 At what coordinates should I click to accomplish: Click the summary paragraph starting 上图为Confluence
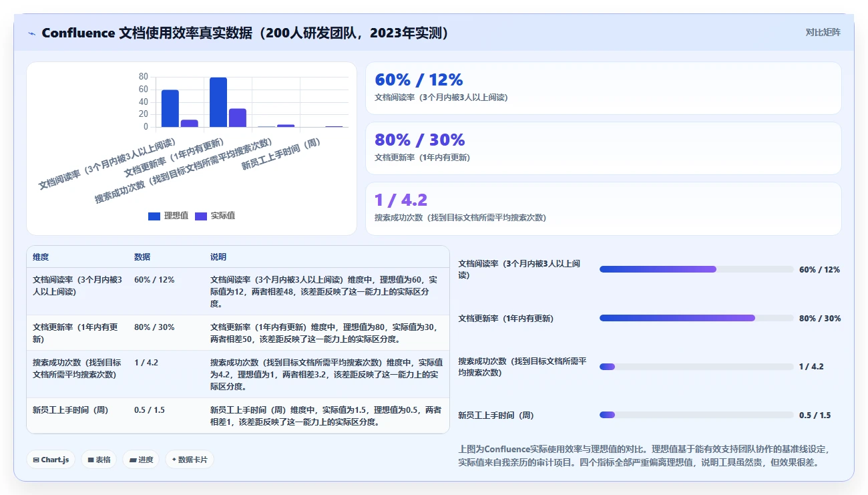[x=645, y=455]
